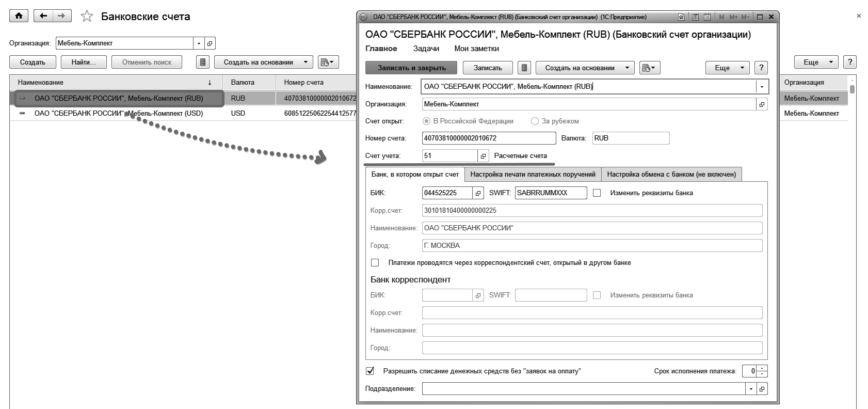Navigate forward with the right arrow
868x409 pixels.
pos(62,16)
